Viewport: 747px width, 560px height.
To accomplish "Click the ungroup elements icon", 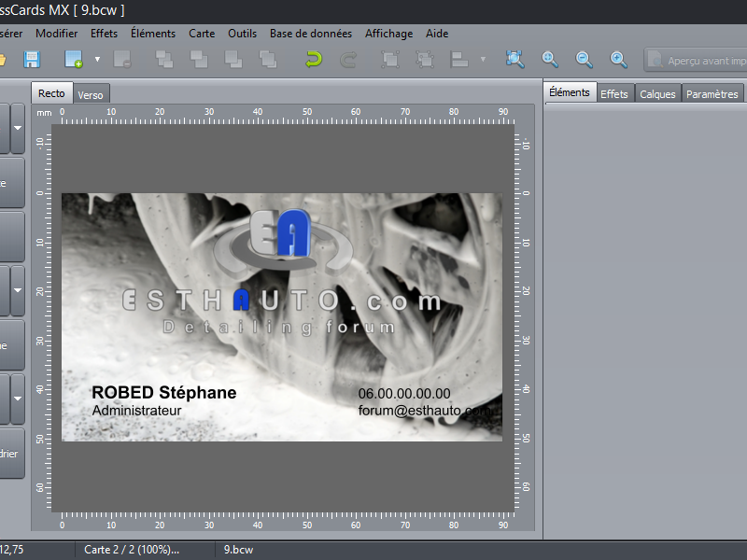I will (x=425, y=60).
